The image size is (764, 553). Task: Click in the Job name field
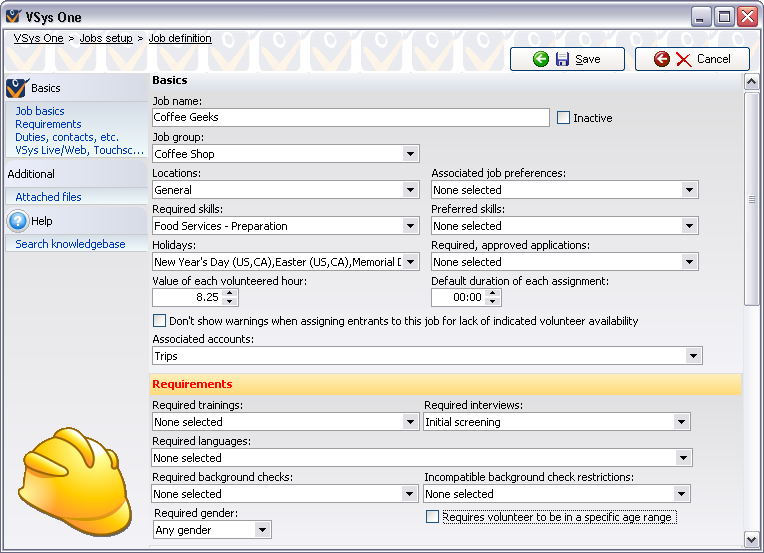[x=351, y=117]
